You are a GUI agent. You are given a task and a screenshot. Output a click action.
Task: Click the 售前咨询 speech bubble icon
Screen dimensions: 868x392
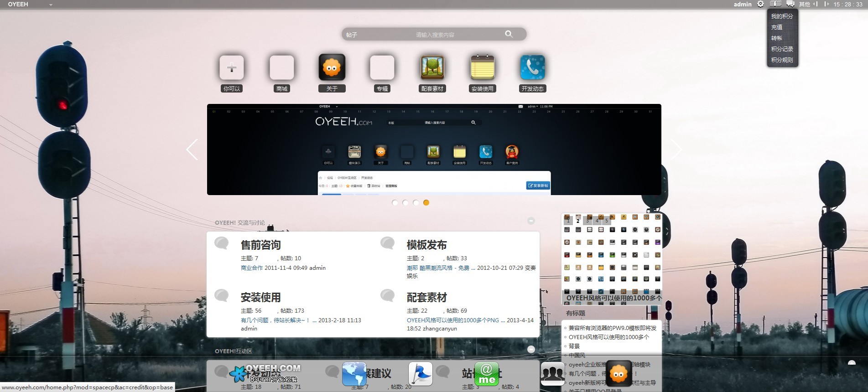[x=222, y=243]
